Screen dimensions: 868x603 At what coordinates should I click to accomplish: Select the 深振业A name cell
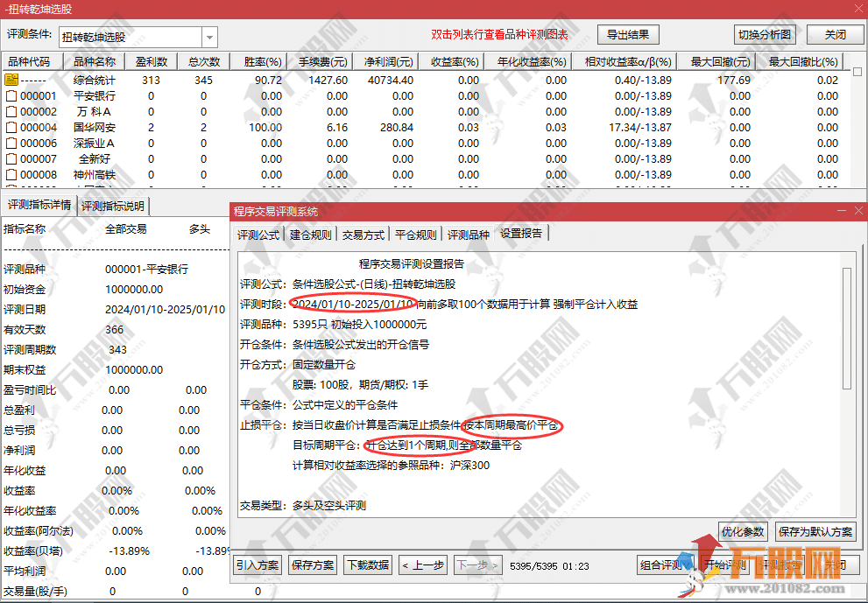(x=94, y=144)
